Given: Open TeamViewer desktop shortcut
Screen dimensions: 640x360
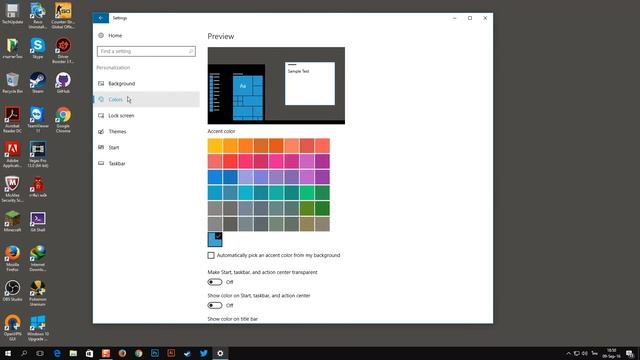Looking at the screenshot, I should point(38,120).
